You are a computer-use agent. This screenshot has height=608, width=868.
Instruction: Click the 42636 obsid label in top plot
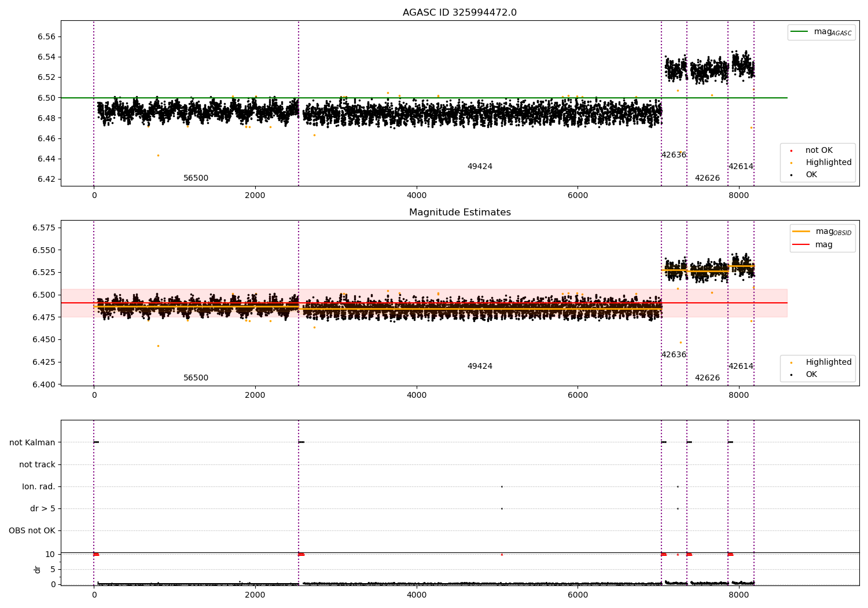pos(674,155)
